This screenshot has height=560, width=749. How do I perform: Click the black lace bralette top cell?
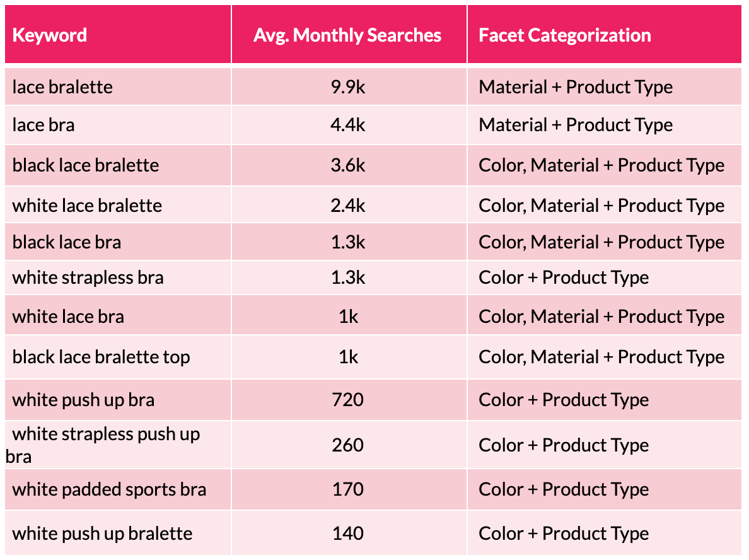(101, 357)
